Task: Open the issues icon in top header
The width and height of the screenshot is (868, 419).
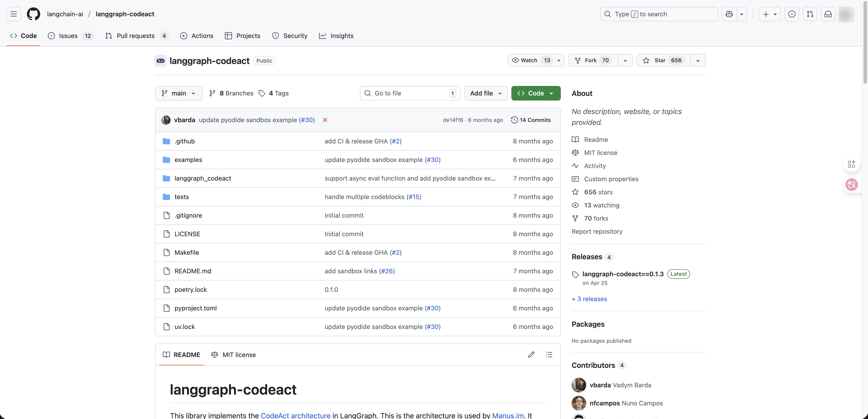Action: (792, 14)
